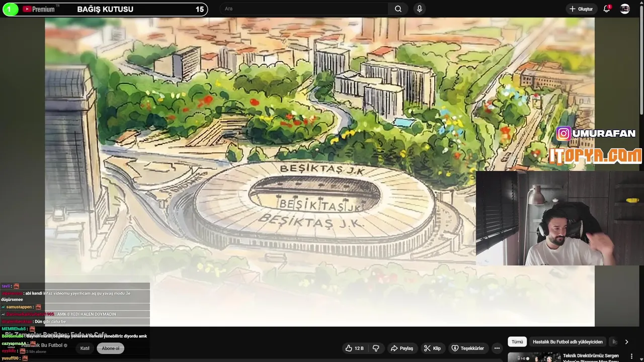The image size is (644, 362).
Task: Subscribe with the Abone ol button
Action: [x=111, y=348]
